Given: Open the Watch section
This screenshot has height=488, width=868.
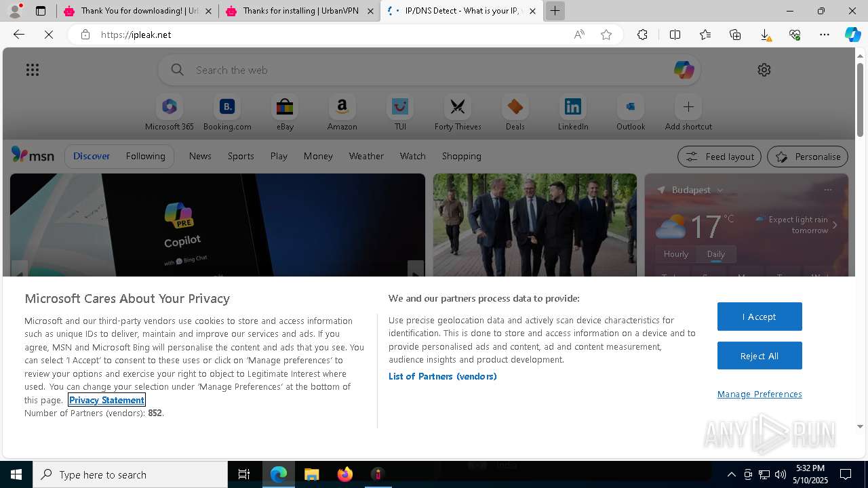Looking at the screenshot, I should pyautogui.click(x=413, y=156).
